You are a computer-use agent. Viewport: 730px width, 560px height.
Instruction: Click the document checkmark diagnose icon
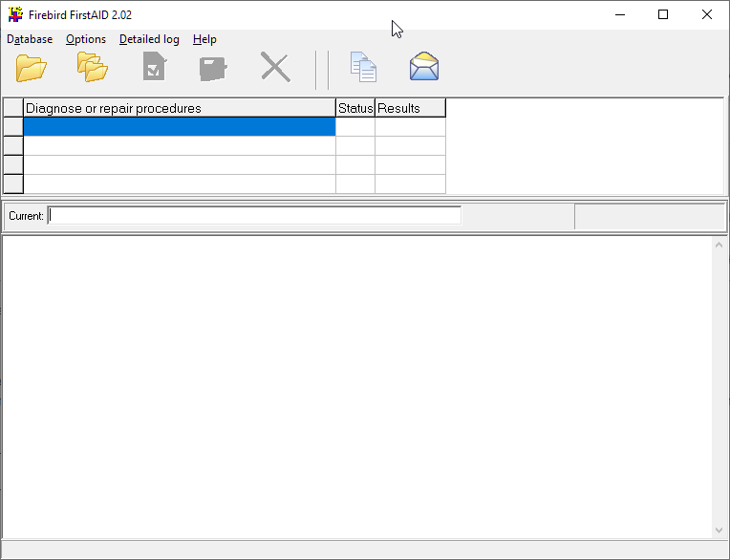coord(155,67)
